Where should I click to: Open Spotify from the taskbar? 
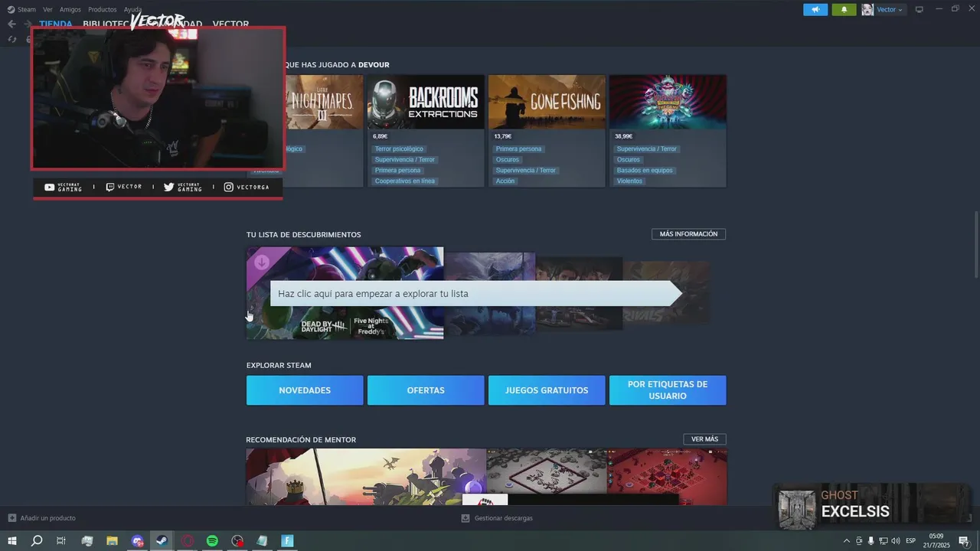212,541
